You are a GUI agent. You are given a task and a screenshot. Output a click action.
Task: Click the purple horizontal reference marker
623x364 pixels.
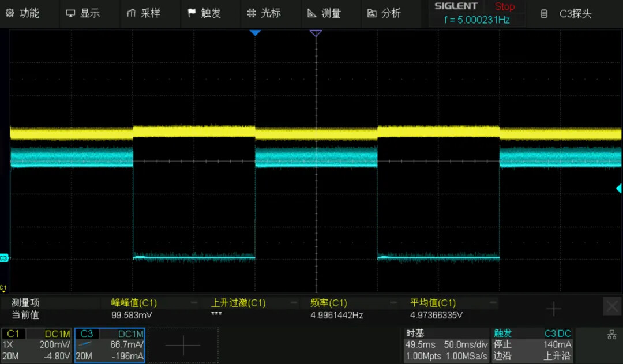tap(316, 33)
